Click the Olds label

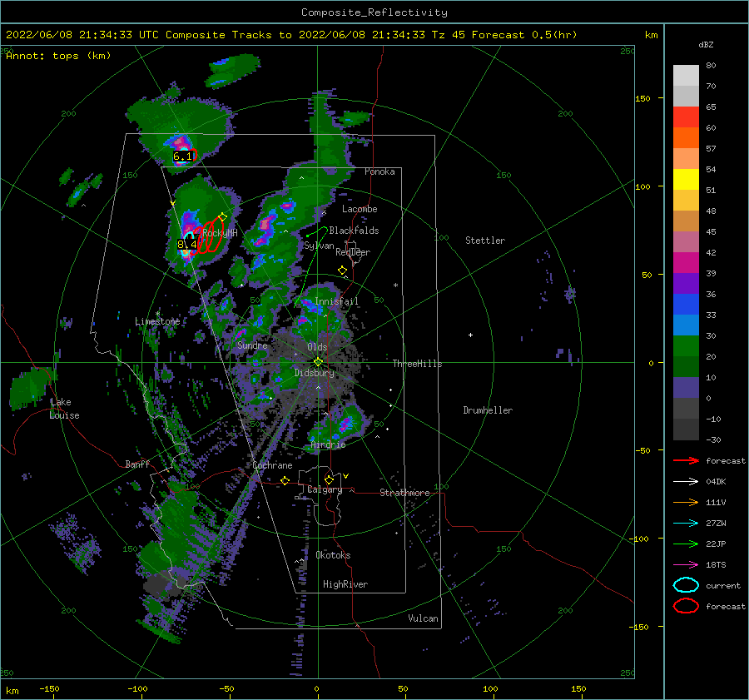(x=317, y=347)
